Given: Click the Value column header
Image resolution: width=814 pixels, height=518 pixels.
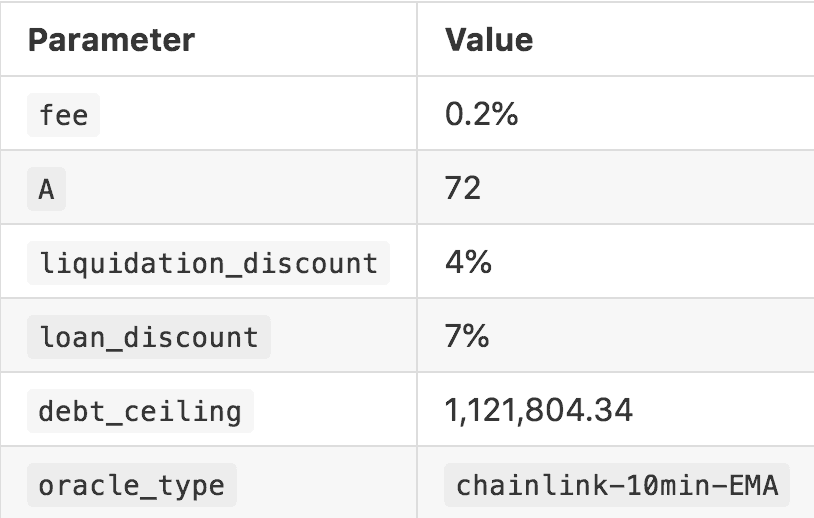Looking at the screenshot, I should coord(489,40).
